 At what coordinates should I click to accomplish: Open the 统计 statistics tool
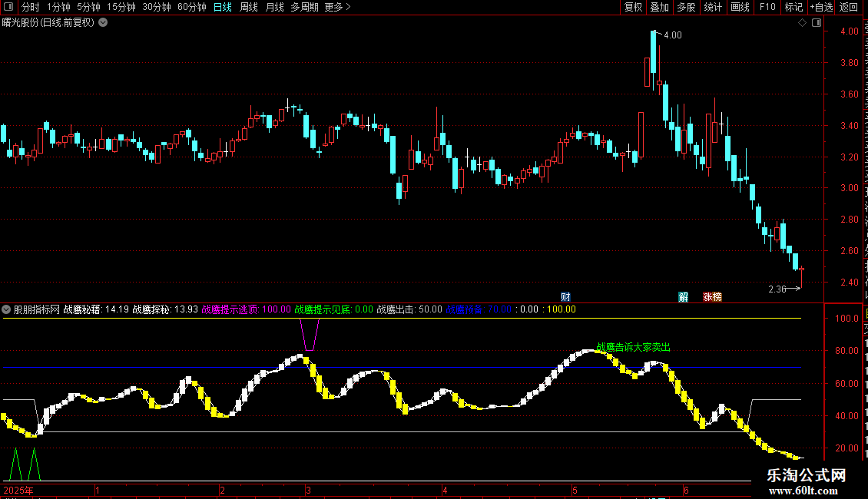pyautogui.click(x=713, y=7)
